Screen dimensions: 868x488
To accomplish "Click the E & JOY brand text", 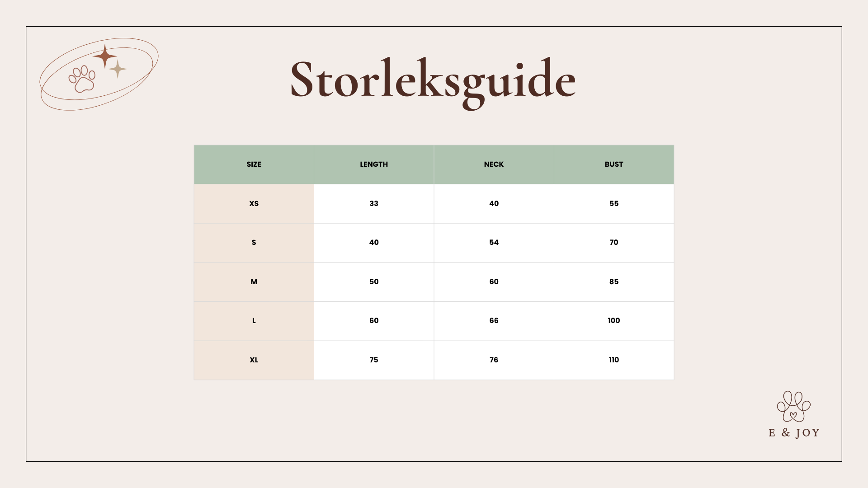I will coord(794,433).
